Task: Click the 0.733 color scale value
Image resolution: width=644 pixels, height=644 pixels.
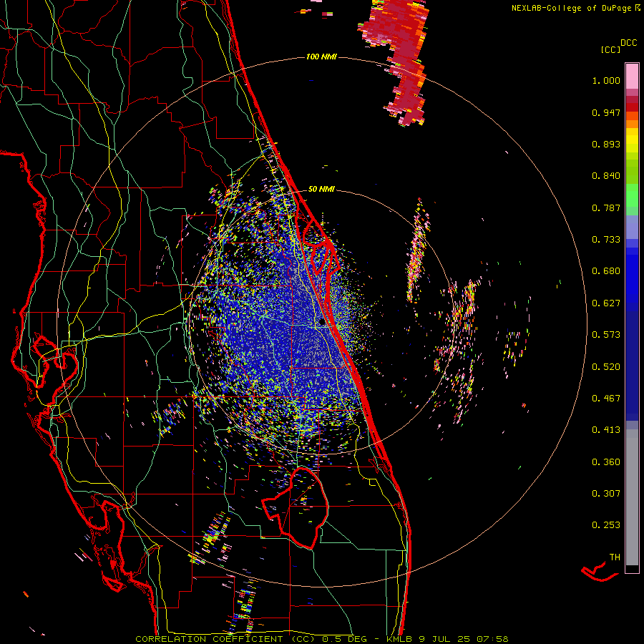Action: tap(606, 240)
